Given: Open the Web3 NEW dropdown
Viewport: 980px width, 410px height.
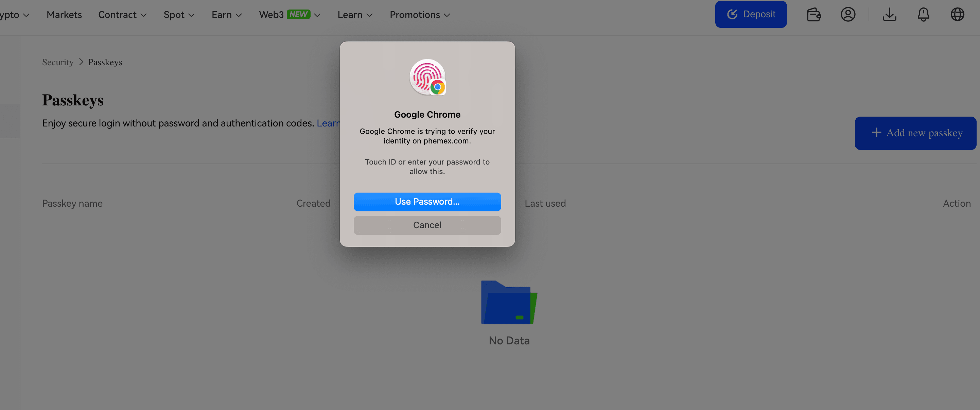Looking at the screenshot, I should (290, 15).
